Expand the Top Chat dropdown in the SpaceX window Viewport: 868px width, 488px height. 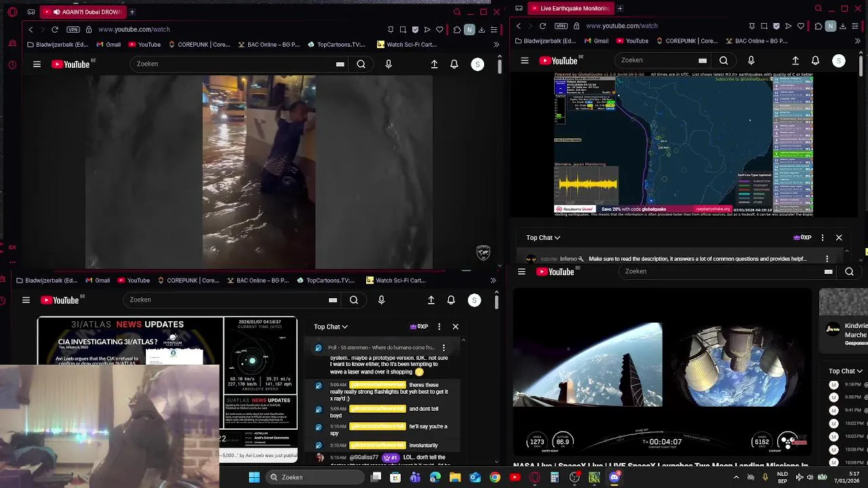[846, 371]
